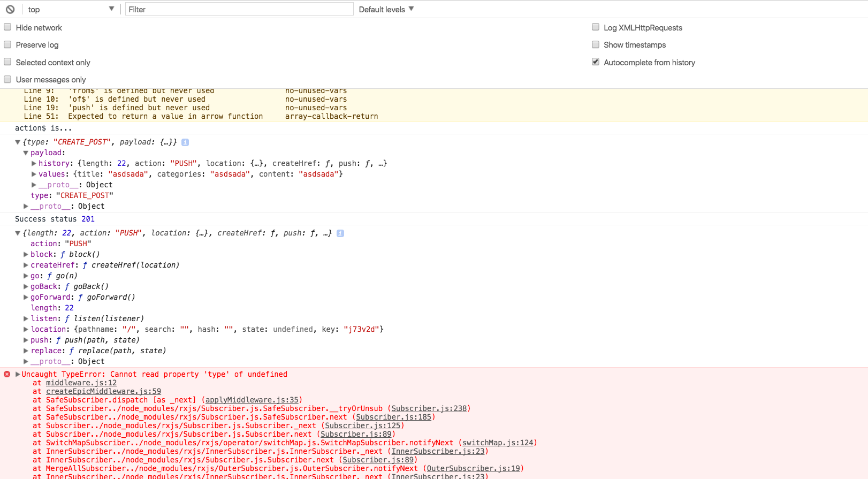Open the Subscriber.js:185 source link
This screenshot has height=479, width=868.
coord(394,417)
